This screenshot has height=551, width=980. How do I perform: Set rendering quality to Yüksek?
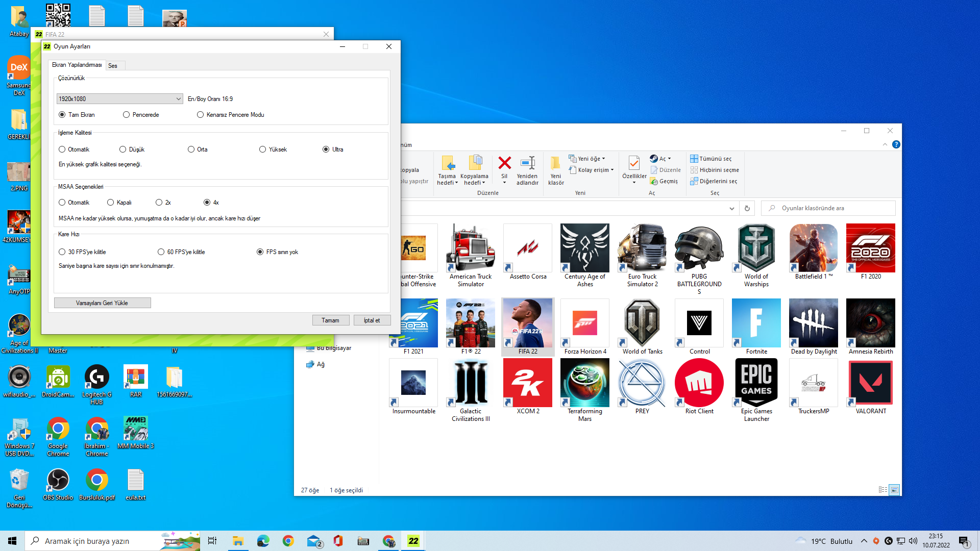click(262, 149)
